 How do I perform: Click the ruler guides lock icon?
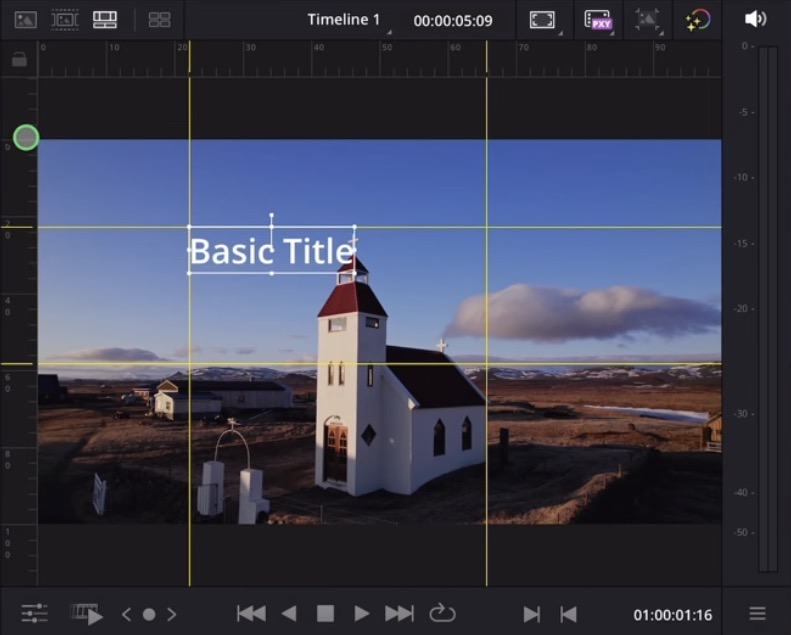click(x=19, y=59)
